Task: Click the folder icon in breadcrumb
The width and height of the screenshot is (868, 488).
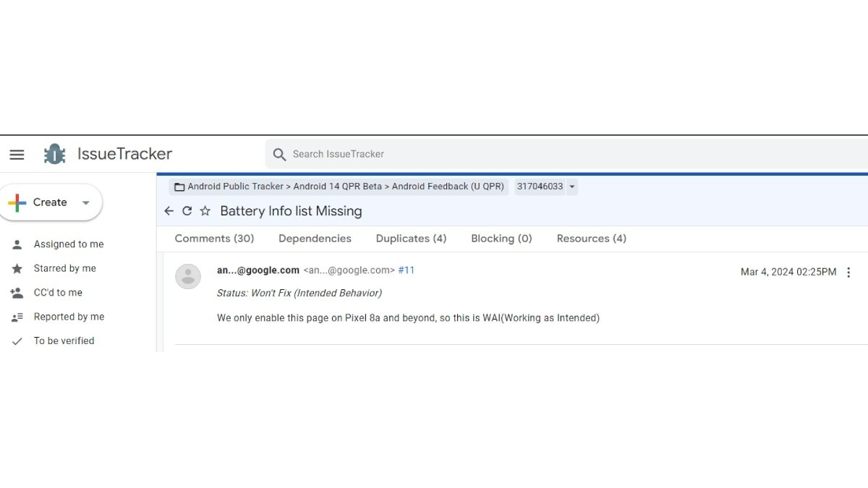Action: (x=179, y=187)
